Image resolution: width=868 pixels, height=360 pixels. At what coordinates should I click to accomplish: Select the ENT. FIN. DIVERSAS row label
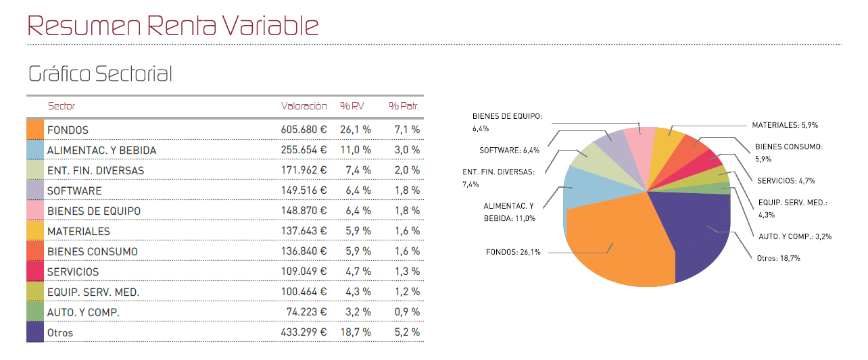(x=95, y=170)
